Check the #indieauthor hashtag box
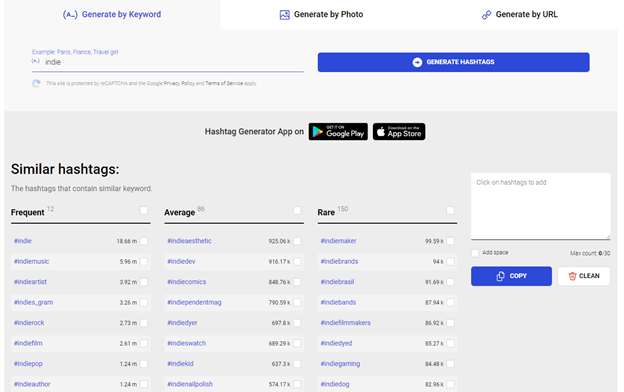The height and width of the screenshot is (392, 624). (144, 384)
